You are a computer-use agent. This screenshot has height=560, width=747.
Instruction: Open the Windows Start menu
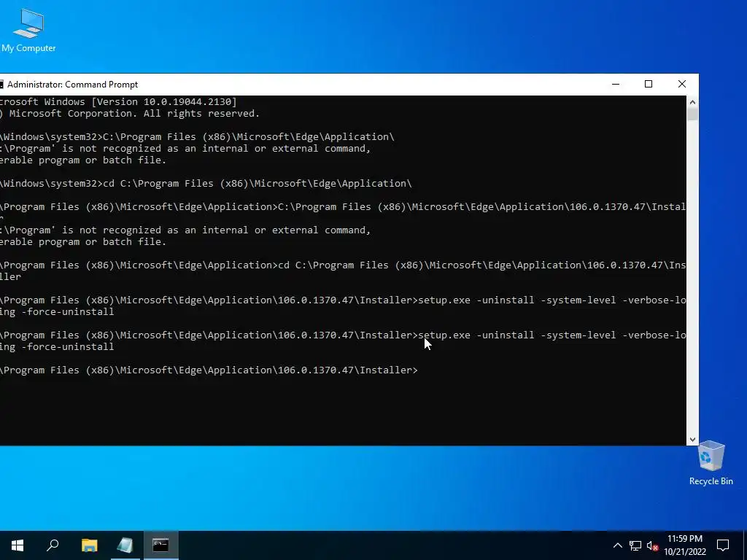[x=18, y=545]
